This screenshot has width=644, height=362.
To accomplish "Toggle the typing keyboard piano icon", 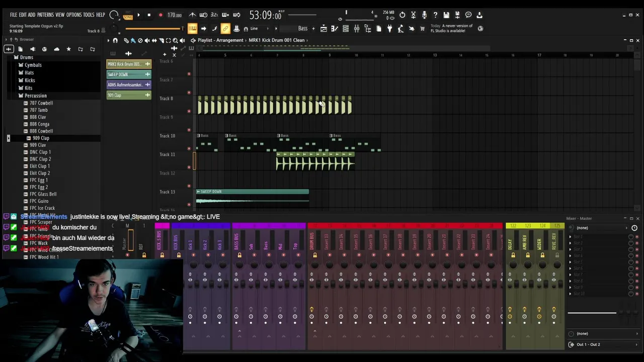I will click(x=192, y=29).
